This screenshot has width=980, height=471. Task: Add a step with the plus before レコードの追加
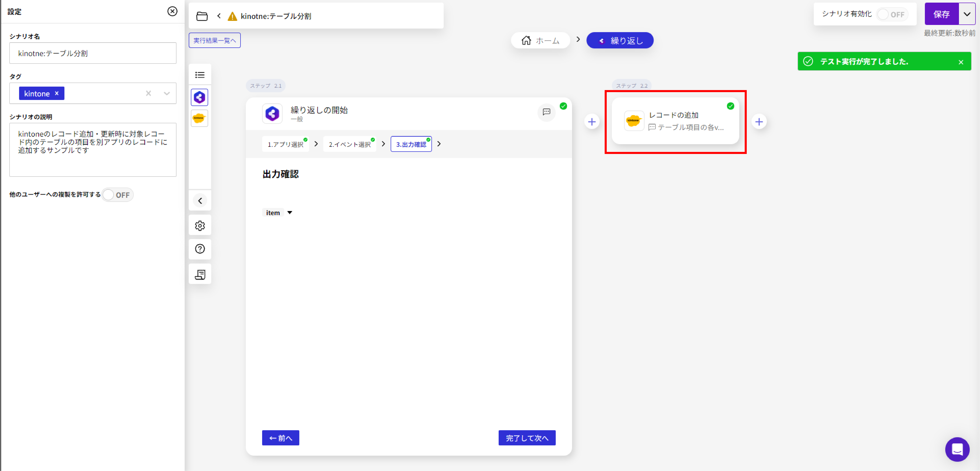[x=592, y=122]
